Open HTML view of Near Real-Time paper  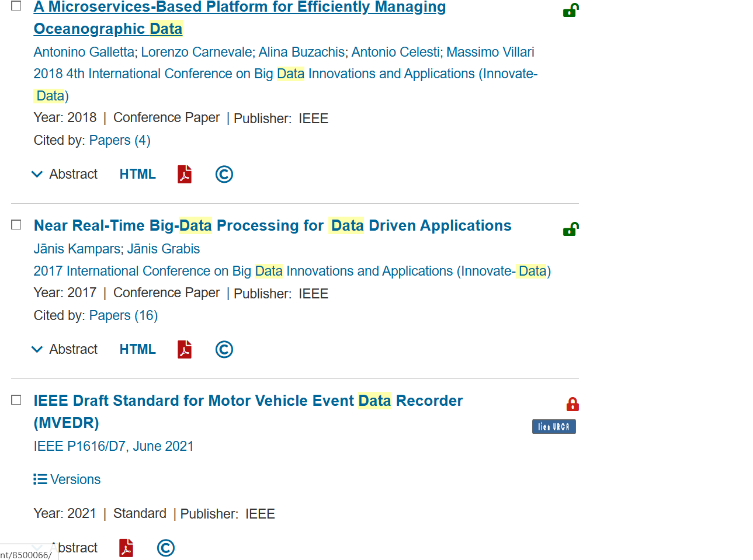[137, 349]
